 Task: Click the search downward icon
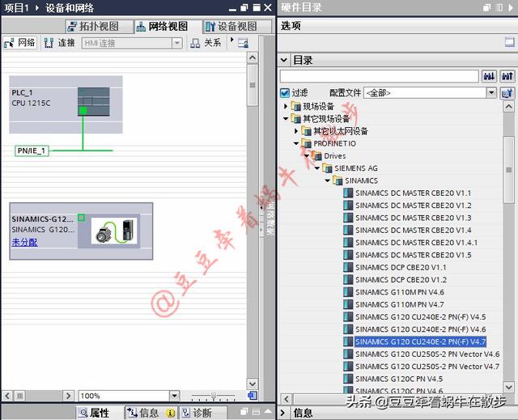489,76
